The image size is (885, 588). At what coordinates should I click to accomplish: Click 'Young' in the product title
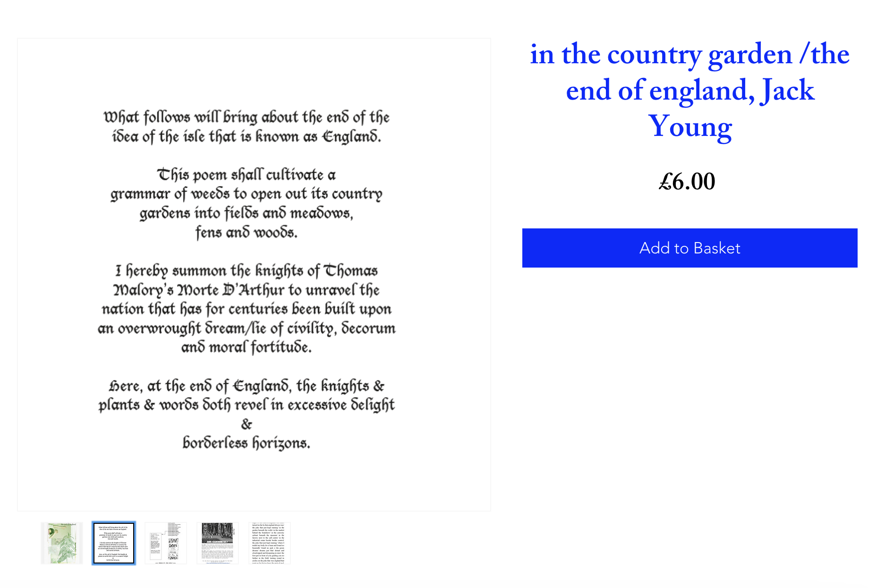690,126
